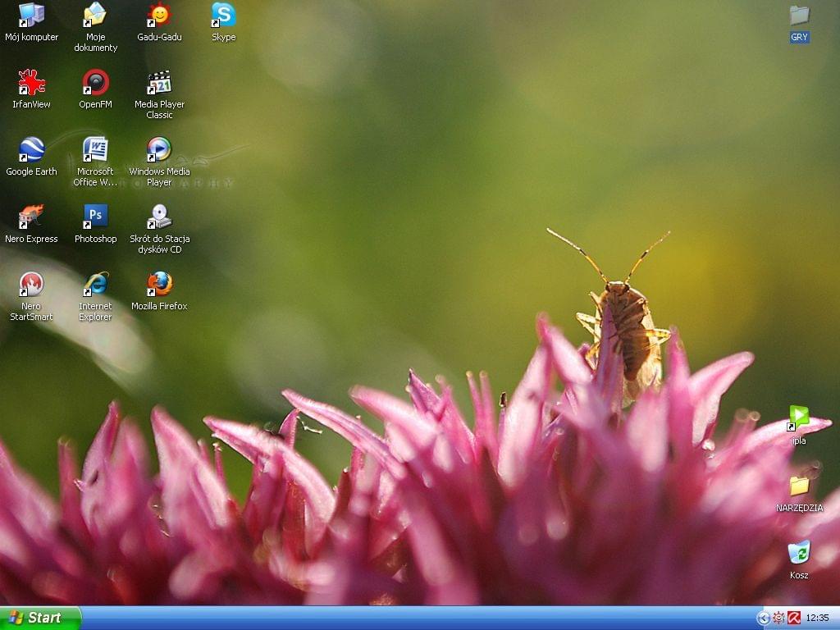Select the GRY folder icon
The width and height of the screenshot is (840, 630).
(x=799, y=15)
